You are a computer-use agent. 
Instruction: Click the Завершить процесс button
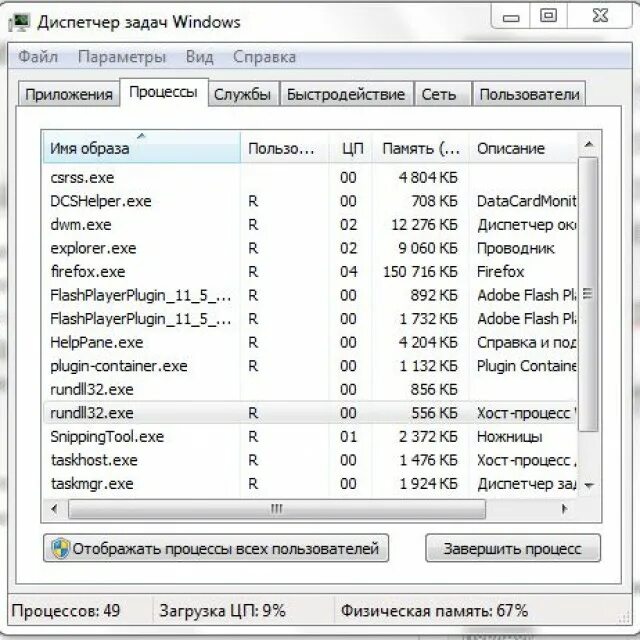pos(513,548)
